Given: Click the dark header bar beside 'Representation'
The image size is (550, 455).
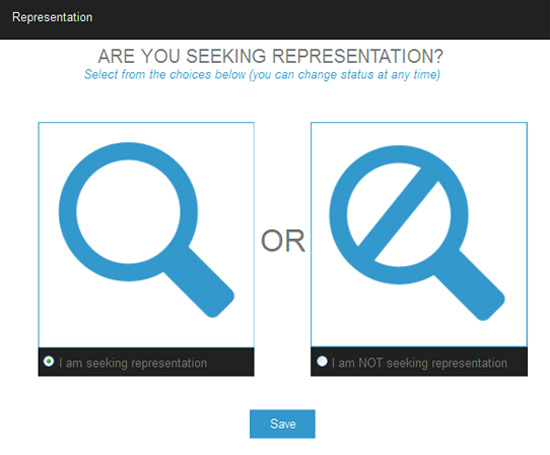Looking at the screenshot, I should tap(316, 19).
